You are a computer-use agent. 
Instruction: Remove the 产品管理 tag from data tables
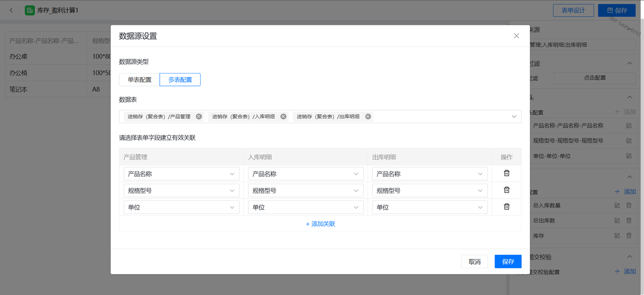click(x=199, y=116)
